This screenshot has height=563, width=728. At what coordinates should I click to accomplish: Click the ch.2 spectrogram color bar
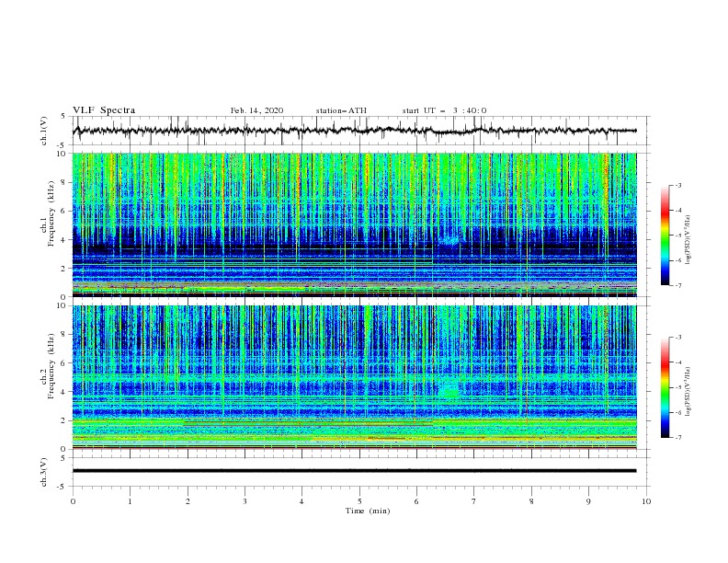[x=665, y=387]
